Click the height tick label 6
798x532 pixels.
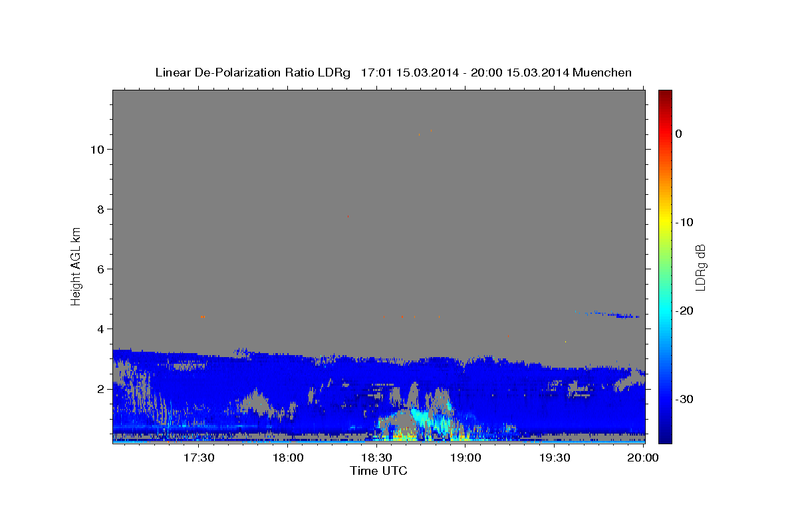99,269
